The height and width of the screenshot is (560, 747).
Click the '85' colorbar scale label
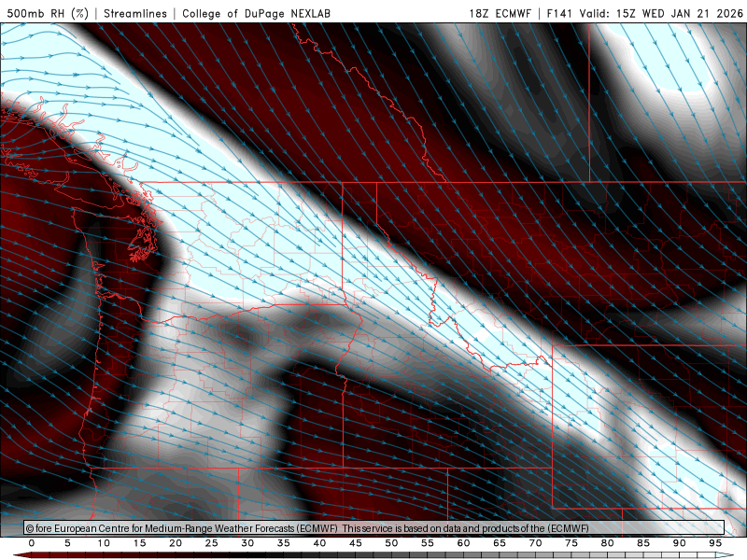point(643,543)
